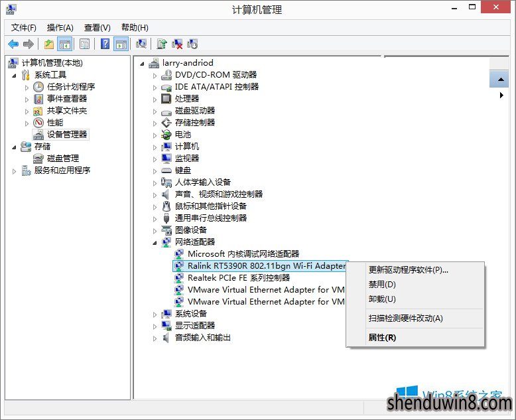Expand the 显示适配器 category

pyautogui.click(x=155, y=326)
